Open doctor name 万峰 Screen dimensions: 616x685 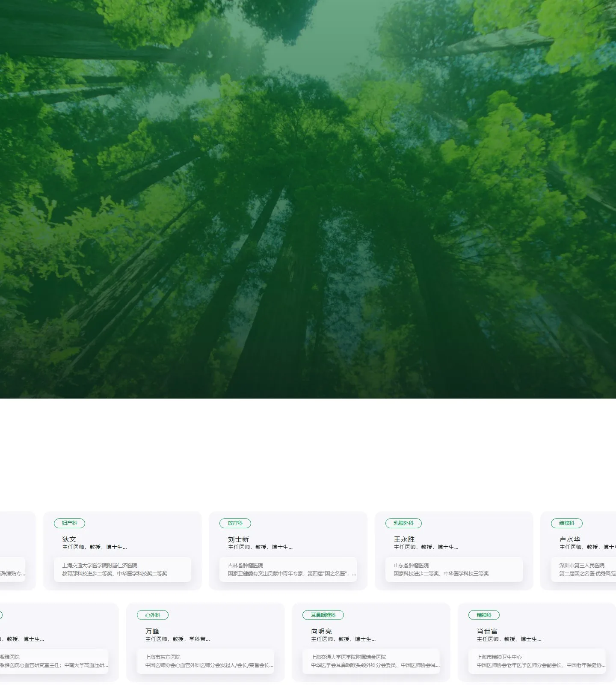coord(152,631)
